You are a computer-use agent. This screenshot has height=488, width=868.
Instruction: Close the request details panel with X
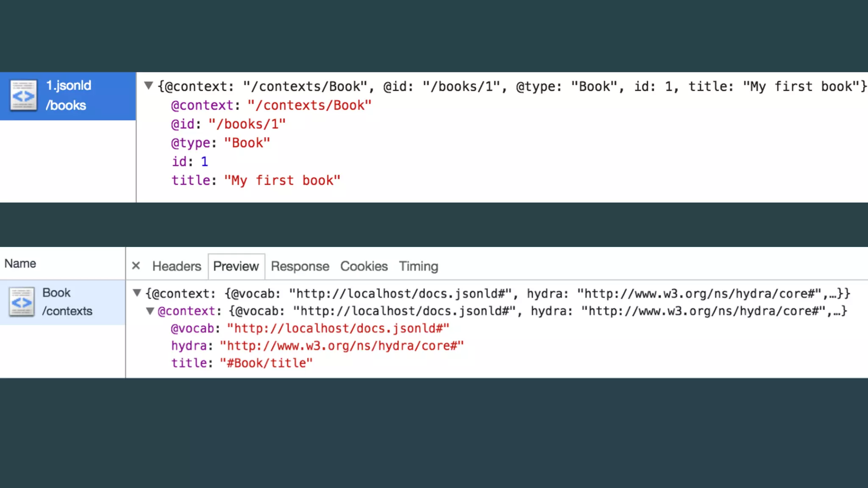pyautogui.click(x=136, y=266)
